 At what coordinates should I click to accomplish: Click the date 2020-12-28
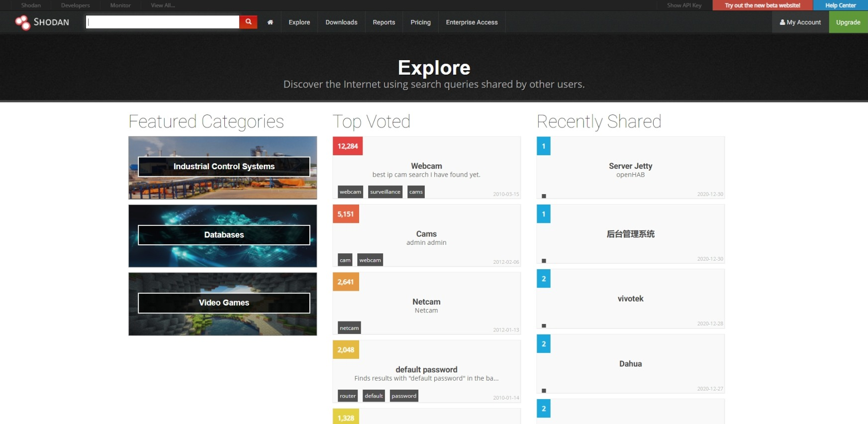(x=710, y=324)
